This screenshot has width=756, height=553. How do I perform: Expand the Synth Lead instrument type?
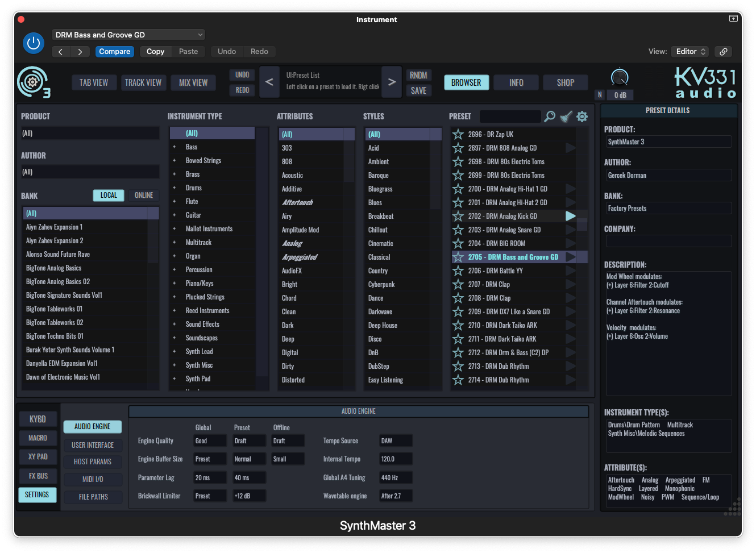175,351
